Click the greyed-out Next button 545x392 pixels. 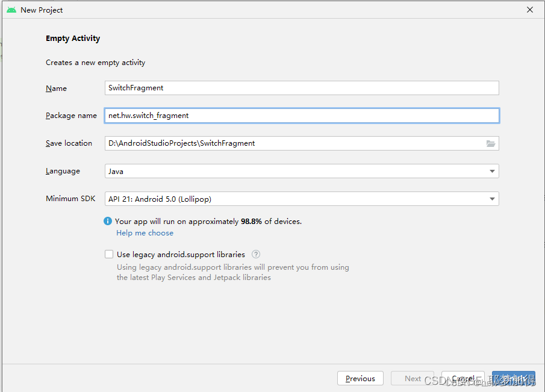413,378
